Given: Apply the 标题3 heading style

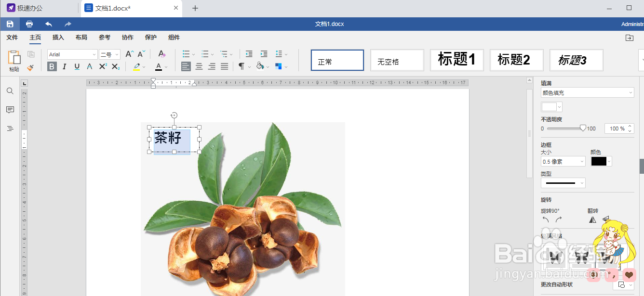Looking at the screenshot, I should [577, 60].
